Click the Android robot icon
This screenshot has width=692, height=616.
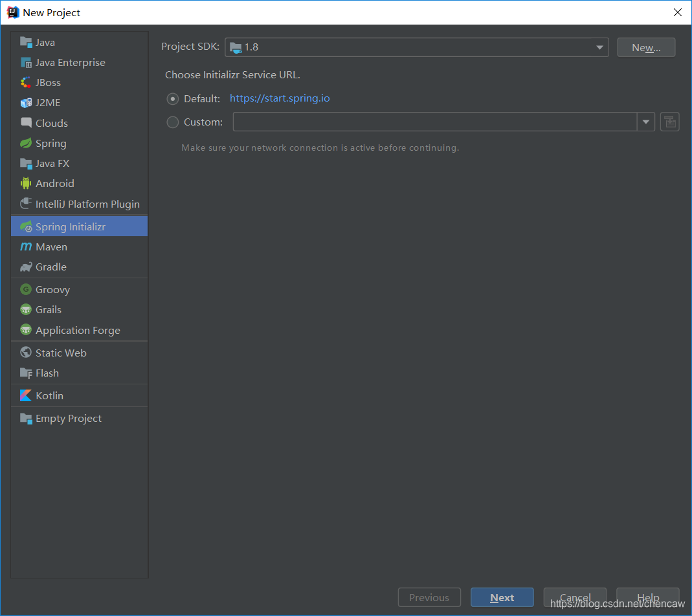pos(26,183)
